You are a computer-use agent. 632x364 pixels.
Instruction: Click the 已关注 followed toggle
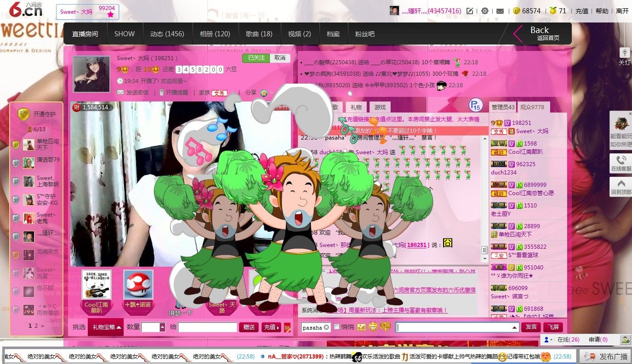tap(256, 58)
